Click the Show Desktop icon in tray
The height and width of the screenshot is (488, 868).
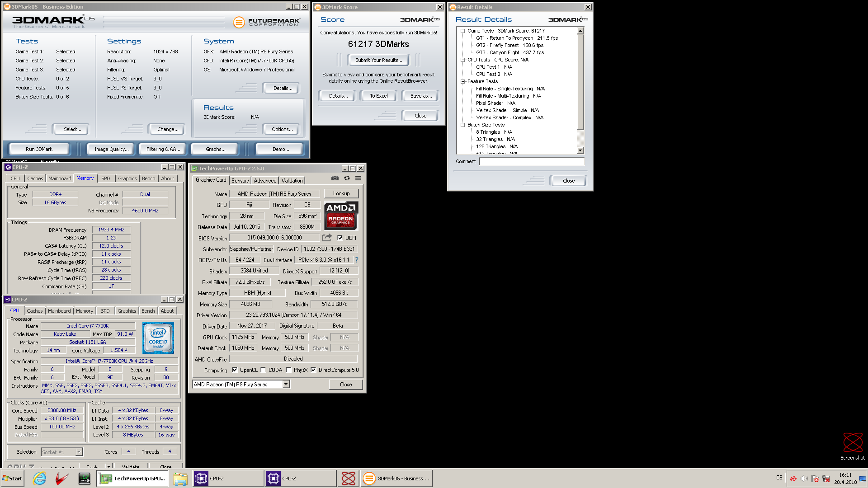pyautogui.click(x=863, y=479)
